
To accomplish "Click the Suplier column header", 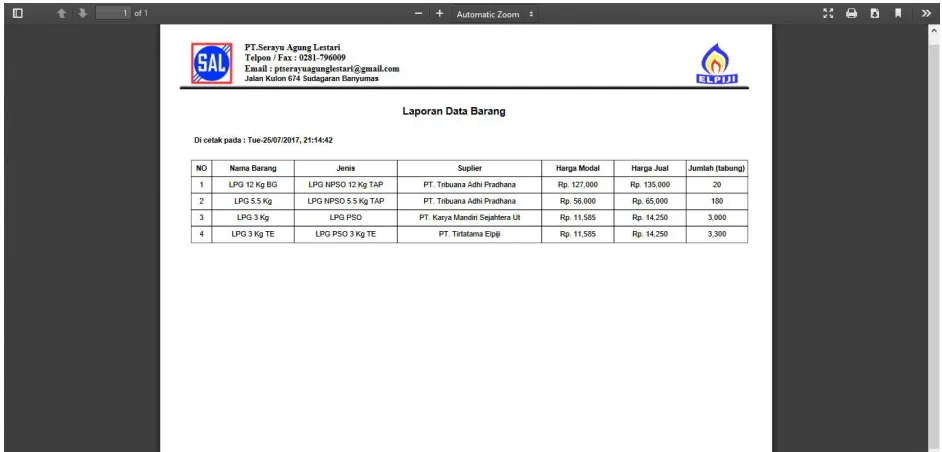I will pyautogui.click(x=469, y=168).
